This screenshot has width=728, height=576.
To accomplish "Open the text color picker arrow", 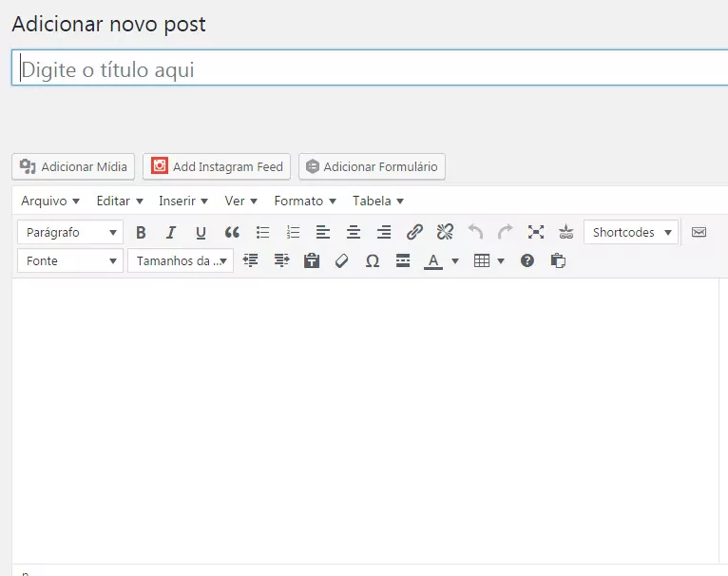I will [455, 260].
